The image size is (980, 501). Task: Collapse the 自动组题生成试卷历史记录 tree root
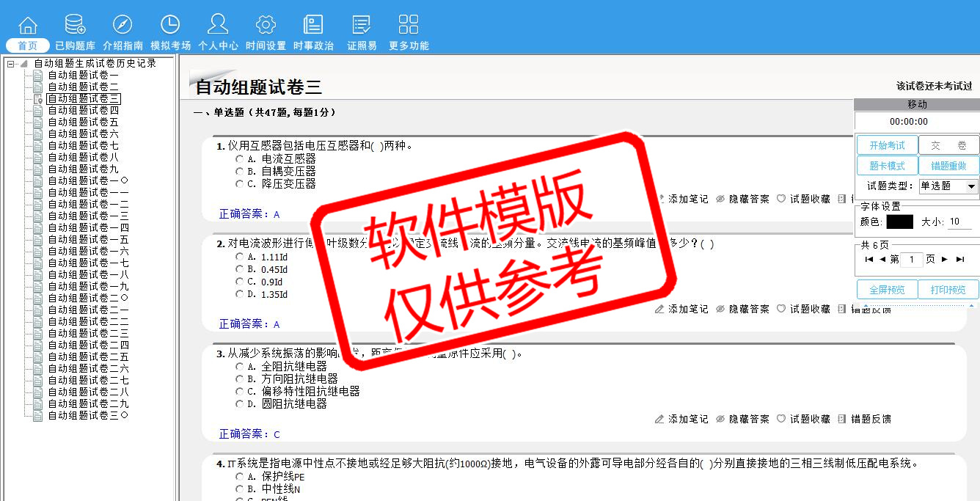pyautogui.click(x=11, y=64)
